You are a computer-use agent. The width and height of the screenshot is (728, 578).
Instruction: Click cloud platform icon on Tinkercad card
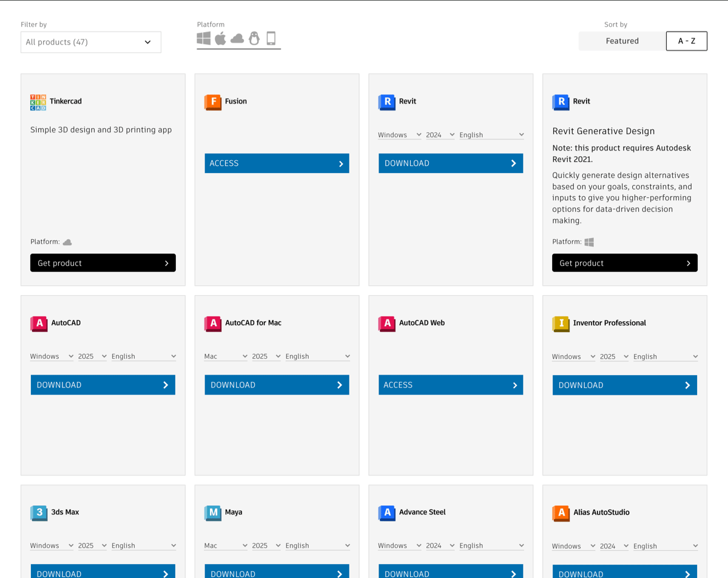(67, 242)
